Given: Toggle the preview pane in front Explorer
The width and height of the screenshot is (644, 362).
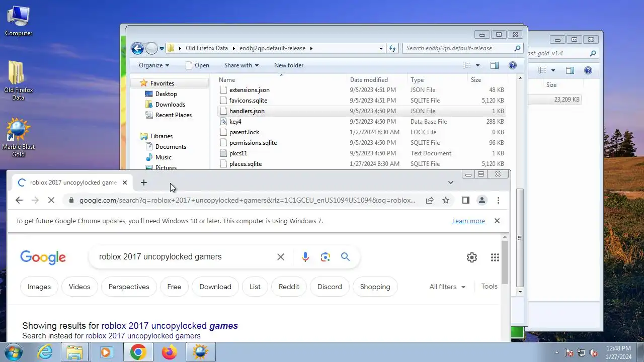Looking at the screenshot, I should click(495, 65).
